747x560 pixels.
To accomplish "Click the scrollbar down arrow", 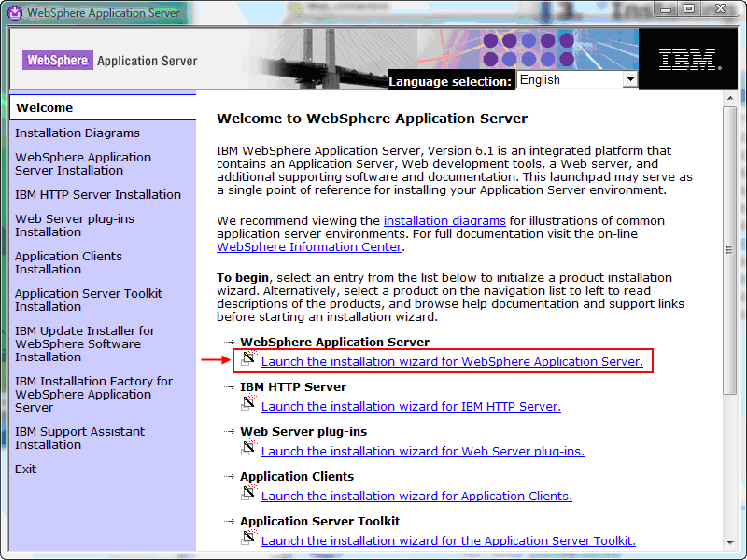I will tap(730, 543).
